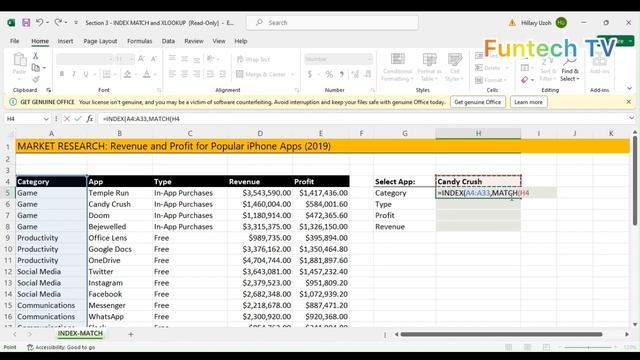The image size is (640, 360).
Task: Open the Number format dropdown
Action: coord(369,59)
